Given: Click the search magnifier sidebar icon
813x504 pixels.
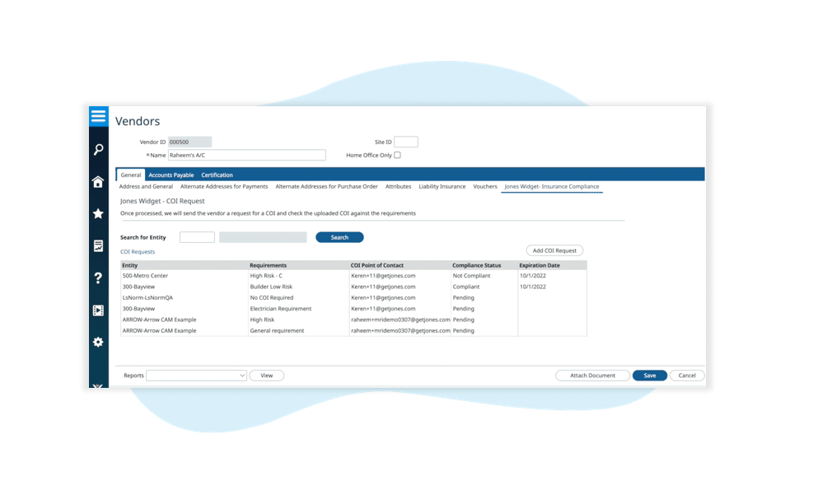Looking at the screenshot, I should (98, 150).
